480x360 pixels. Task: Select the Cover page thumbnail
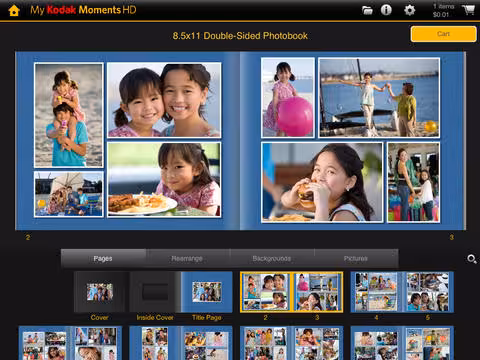pyautogui.click(x=100, y=292)
